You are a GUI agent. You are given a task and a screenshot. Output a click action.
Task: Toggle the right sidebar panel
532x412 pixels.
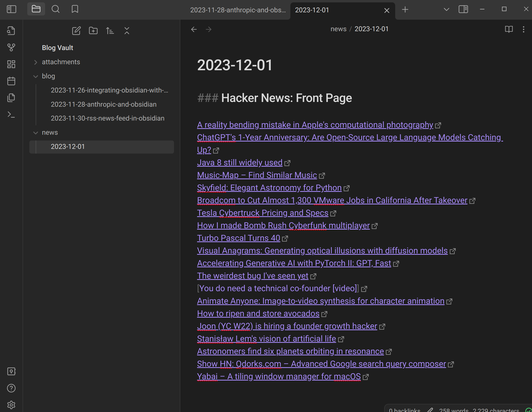pyautogui.click(x=463, y=9)
